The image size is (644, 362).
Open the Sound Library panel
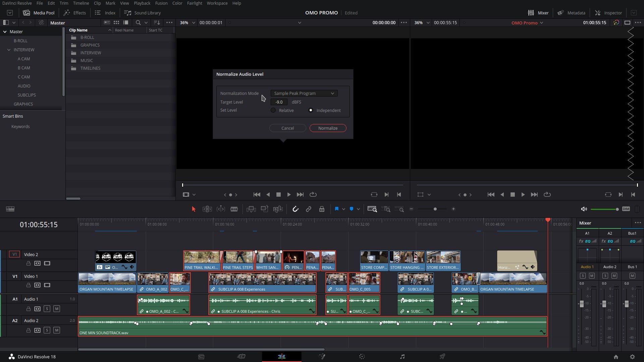point(142,13)
